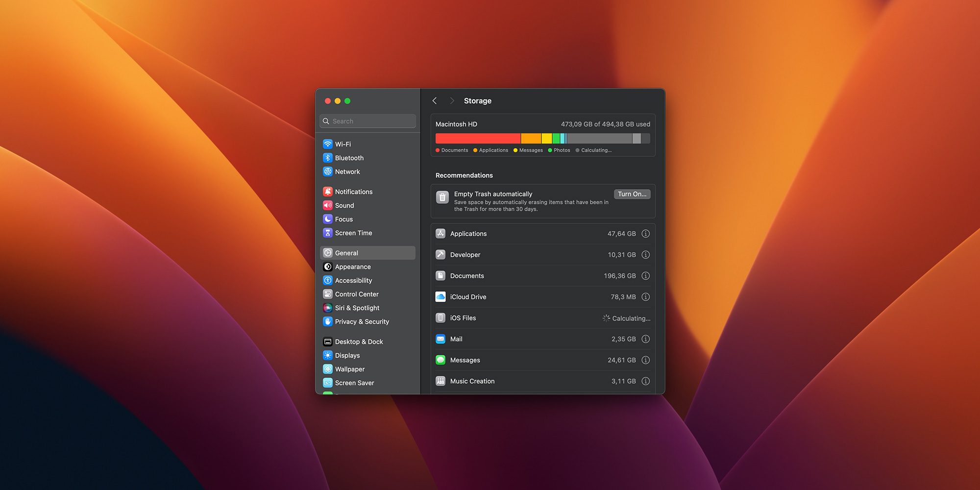980x490 pixels.
Task: Go back using the back arrow
Action: (435, 100)
